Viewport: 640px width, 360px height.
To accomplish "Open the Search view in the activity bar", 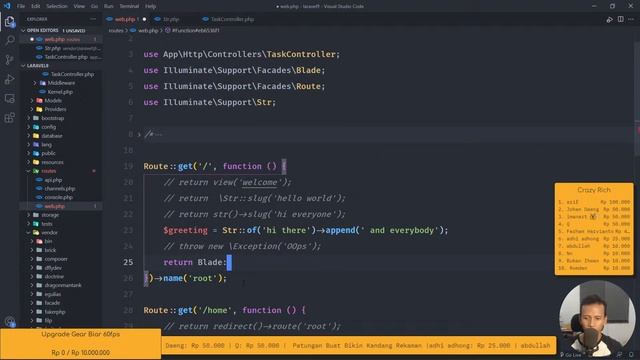I will point(9,40).
